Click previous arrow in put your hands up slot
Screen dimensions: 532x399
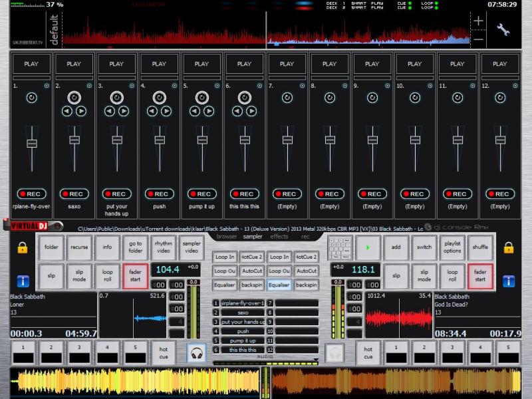[x=110, y=111]
